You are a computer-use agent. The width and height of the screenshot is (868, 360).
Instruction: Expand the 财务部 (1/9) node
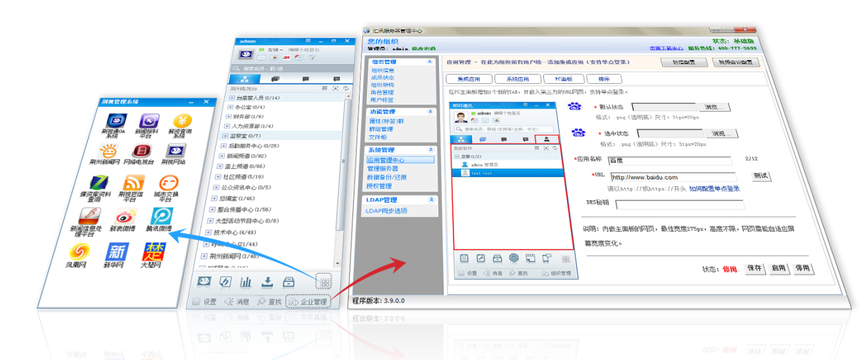228,116
